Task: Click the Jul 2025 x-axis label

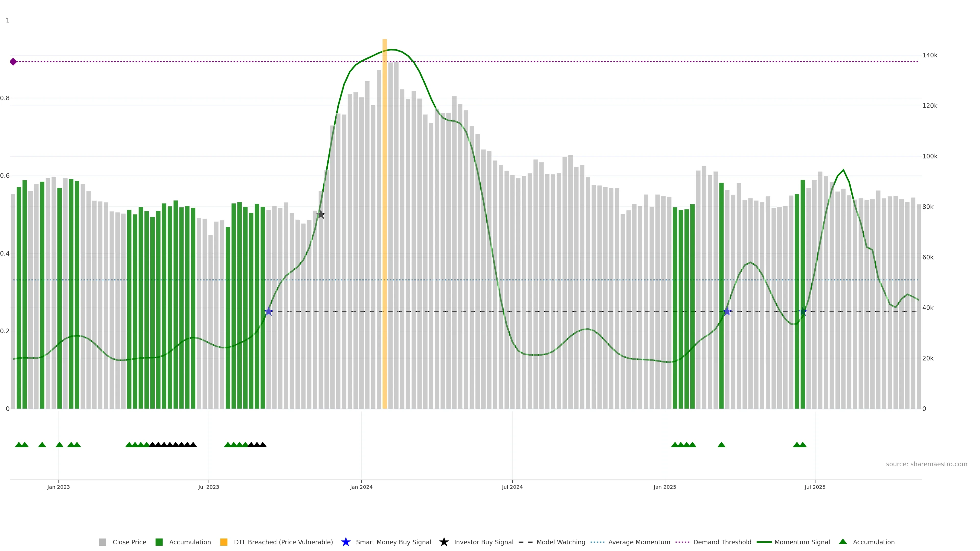Action: click(815, 487)
